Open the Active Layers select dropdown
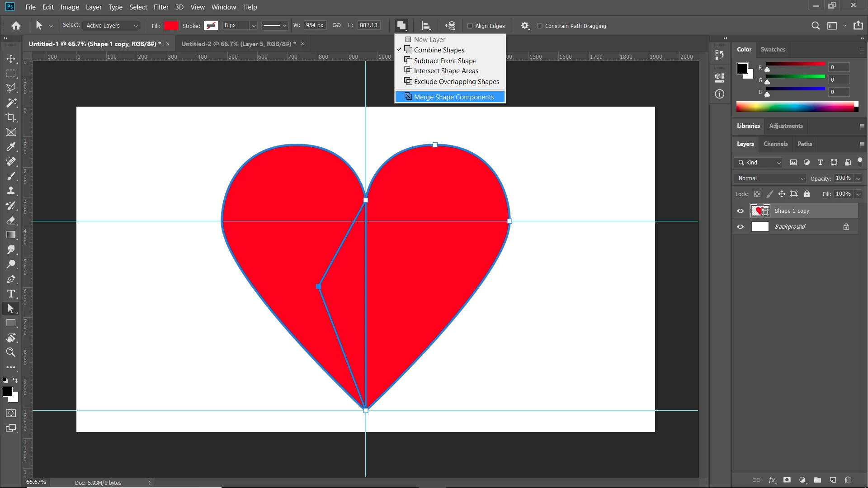This screenshot has height=488, width=868. pyautogui.click(x=112, y=26)
